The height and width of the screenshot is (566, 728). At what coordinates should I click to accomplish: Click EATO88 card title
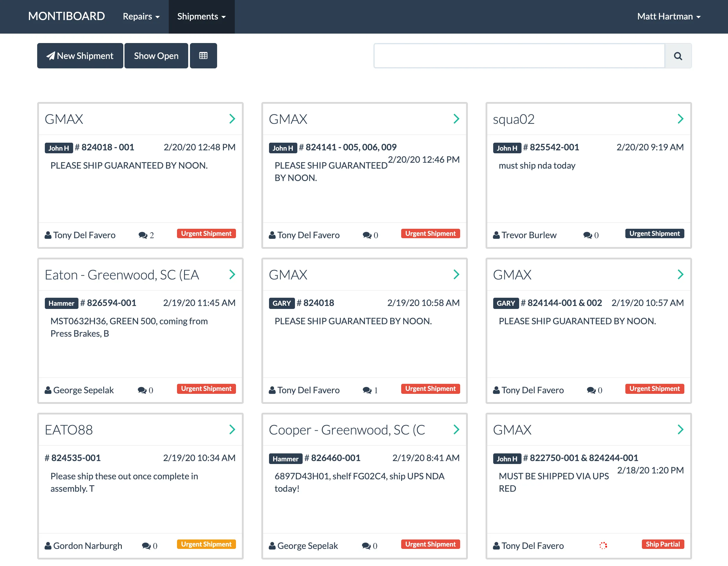pos(69,430)
